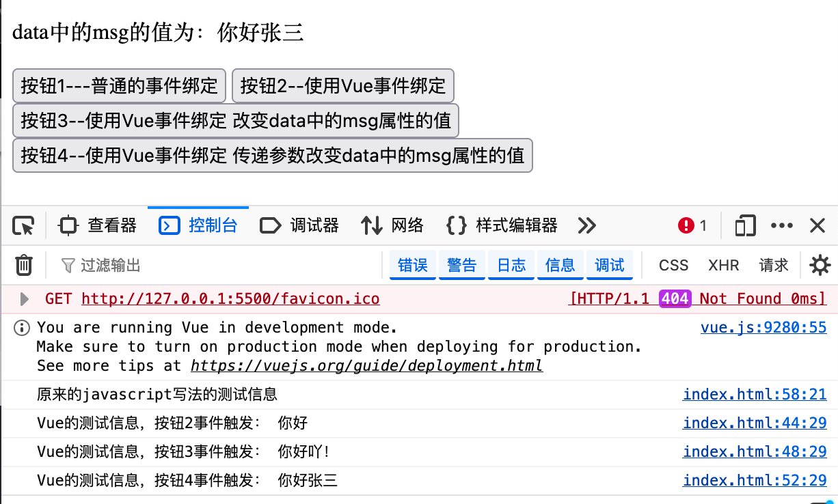Viewport: 838px width, 504px height.
Task: Open the vuejs.org deployment guide link
Action: click(366, 366)
